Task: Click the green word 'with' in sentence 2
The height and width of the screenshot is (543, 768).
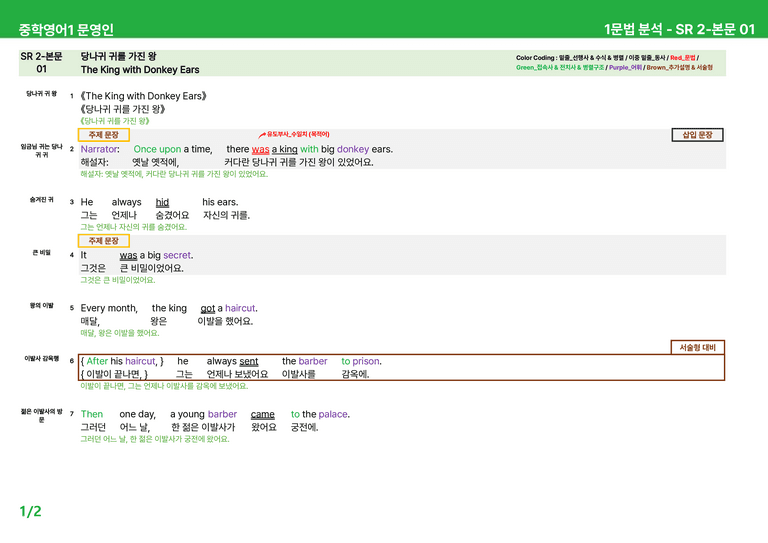Action: [309, 149]
